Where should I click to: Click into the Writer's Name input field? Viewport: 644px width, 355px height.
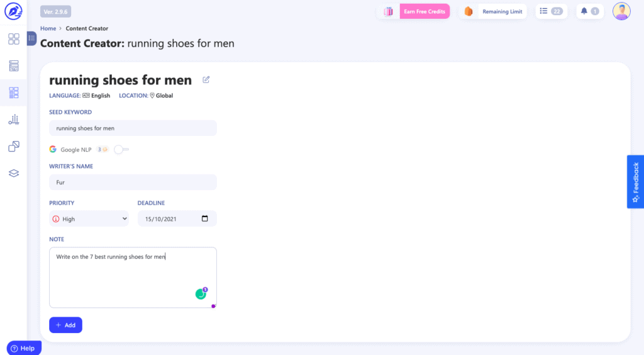133,183
